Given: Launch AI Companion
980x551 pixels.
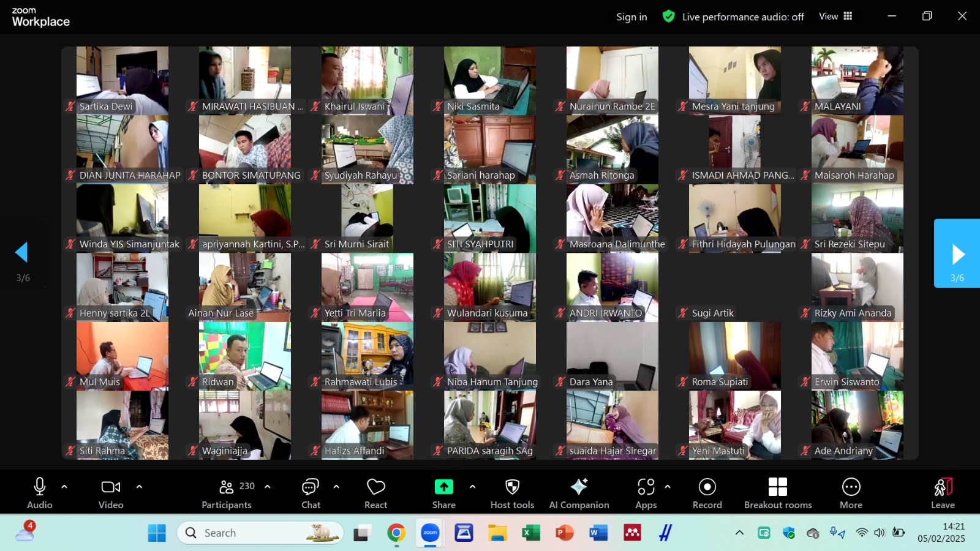Looking at the screenshot, I should tap(579, 493).
